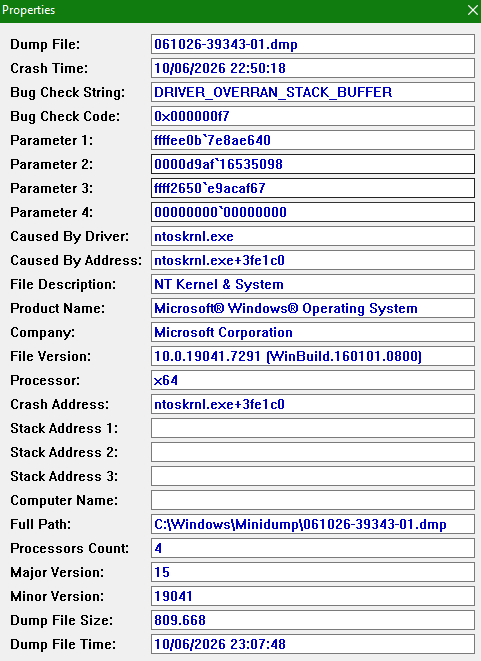The width and height of the screenshot is (481, 661).
Task: Click the "Caused By Driver:" label
Action: (70, 236)
